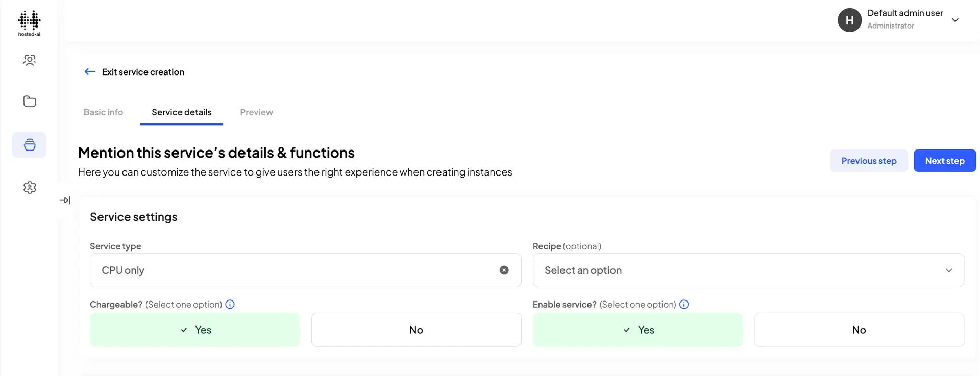Click the H user avatar
Screen dimensions: 980x376
[849, 20]
